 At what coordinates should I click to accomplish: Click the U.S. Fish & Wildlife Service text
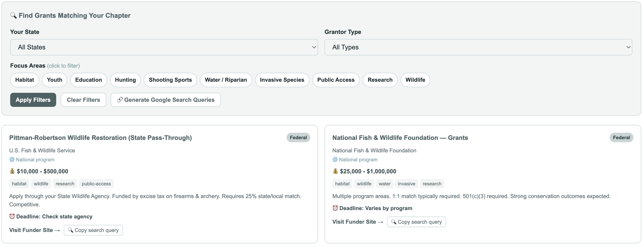pos(42,151)
